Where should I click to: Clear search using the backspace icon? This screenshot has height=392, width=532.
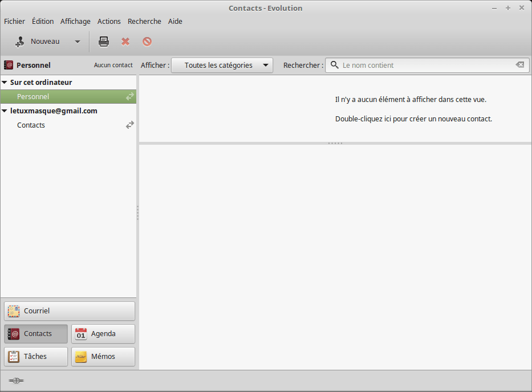click(x=519, y=65)
